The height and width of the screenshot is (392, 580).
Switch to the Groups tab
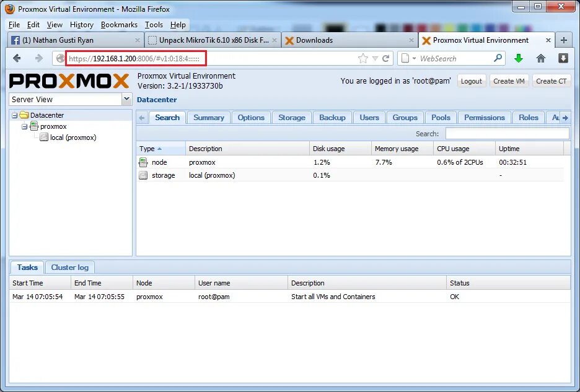tap(405, 118)
